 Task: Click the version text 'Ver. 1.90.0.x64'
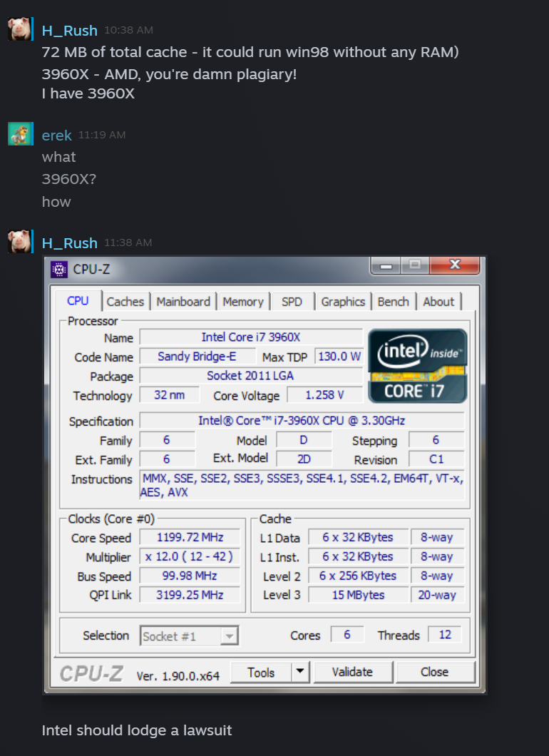click(x=178, y=676)
